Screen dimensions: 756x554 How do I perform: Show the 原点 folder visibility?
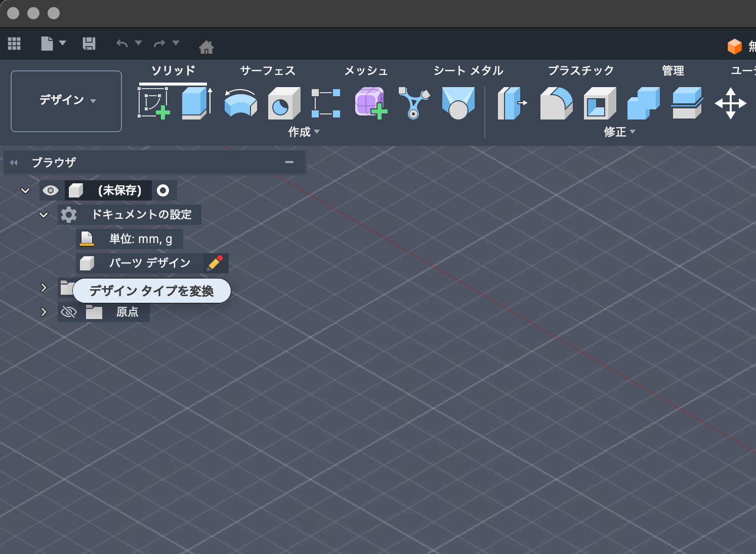click(69, 312)
